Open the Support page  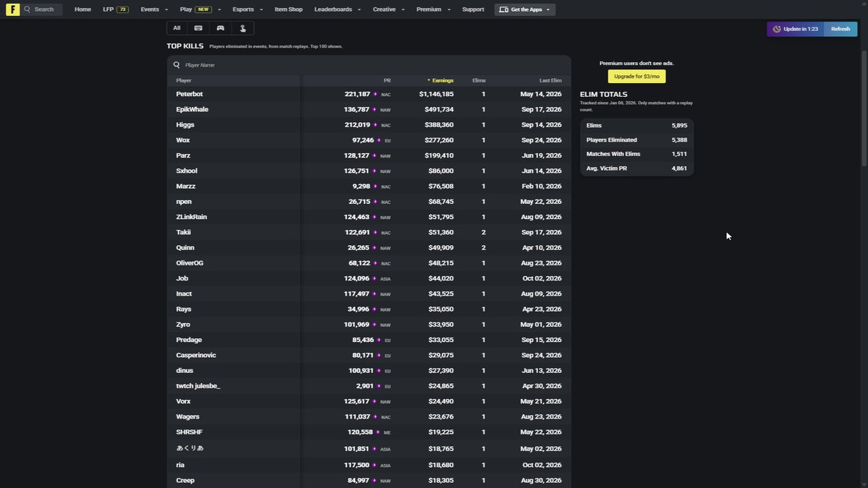[473, 9]
